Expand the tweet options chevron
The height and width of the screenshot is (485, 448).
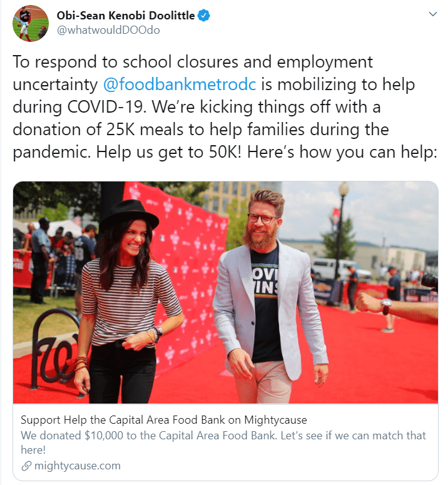433,14
